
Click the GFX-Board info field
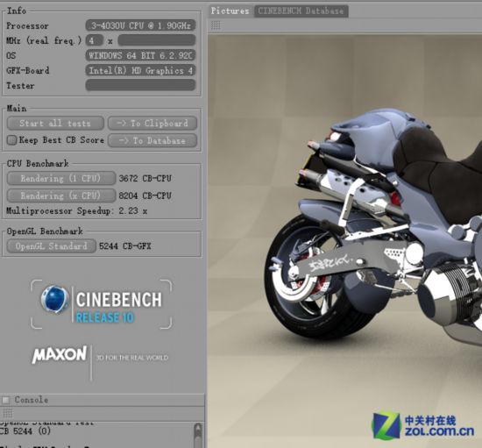click(x=140, y=70)
